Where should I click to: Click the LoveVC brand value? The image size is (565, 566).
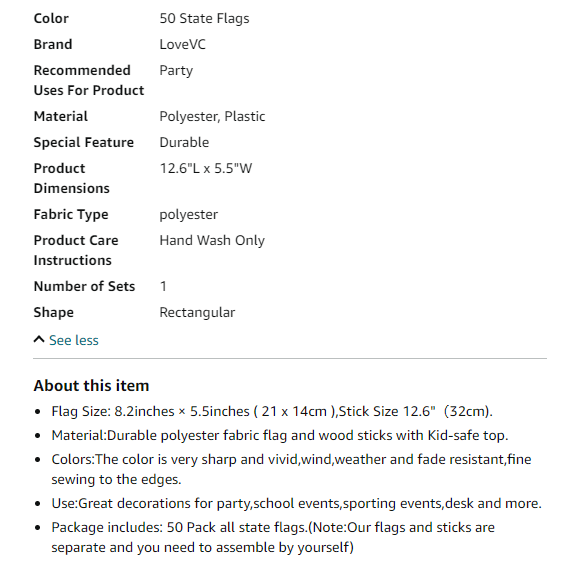[182, 44]
